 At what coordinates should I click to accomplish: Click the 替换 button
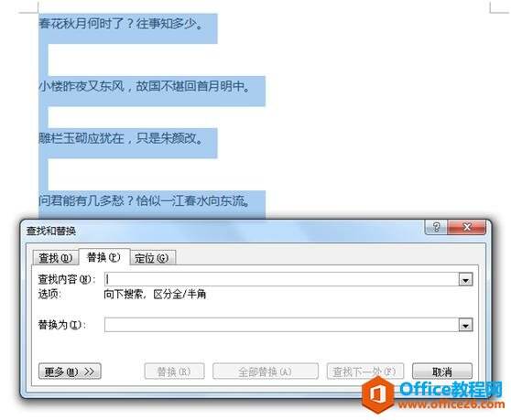[174, 372]
